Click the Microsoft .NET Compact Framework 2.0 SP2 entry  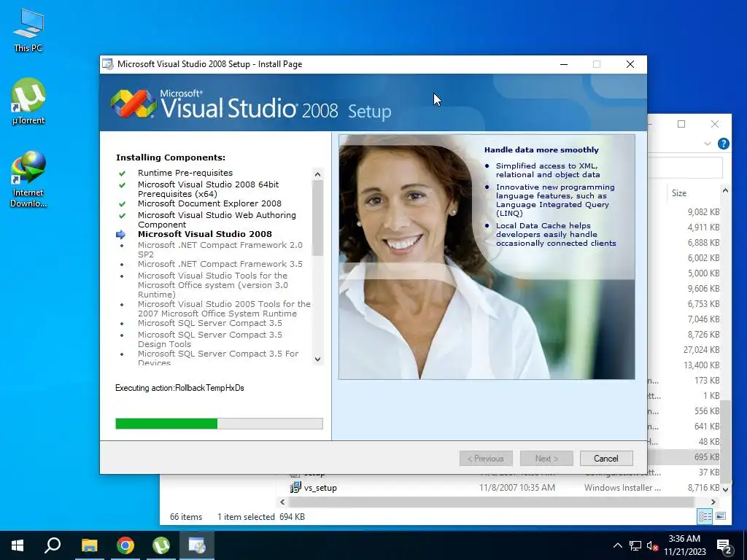point(220,249)
